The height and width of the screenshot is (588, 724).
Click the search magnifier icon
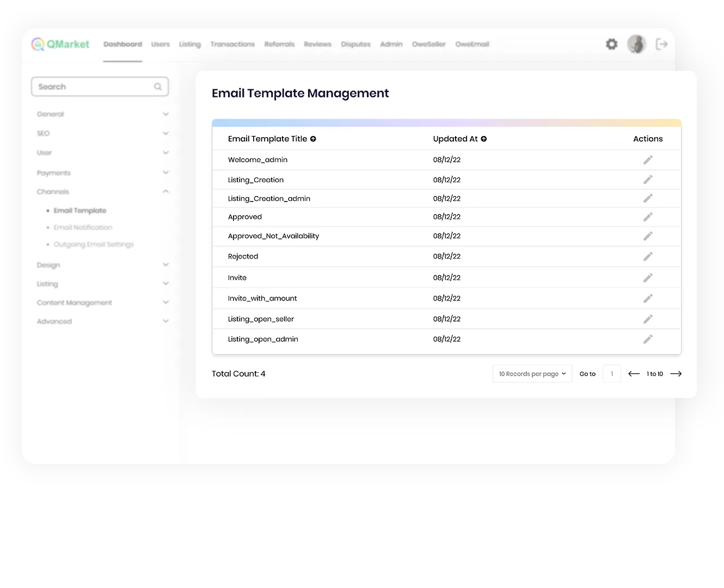tap(158, 87)
